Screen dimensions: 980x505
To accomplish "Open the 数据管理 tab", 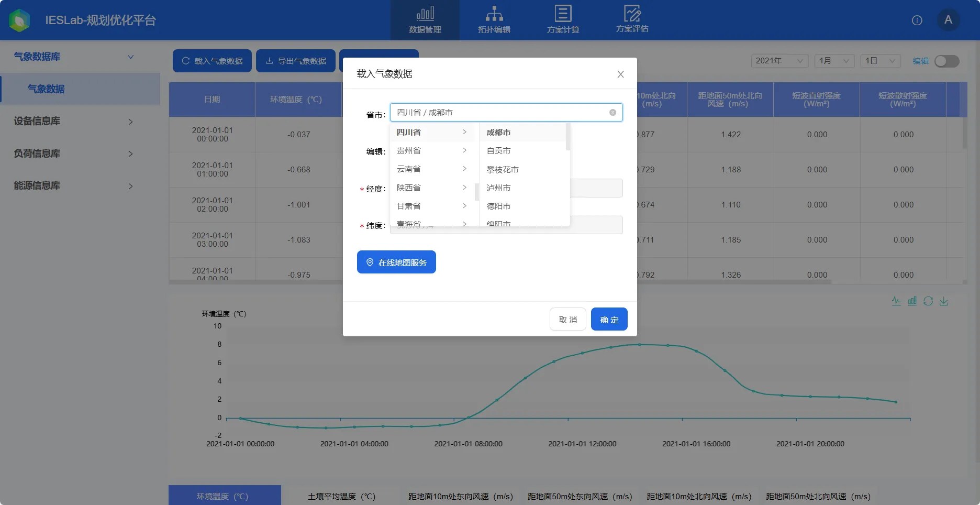I will pos(425,20).
